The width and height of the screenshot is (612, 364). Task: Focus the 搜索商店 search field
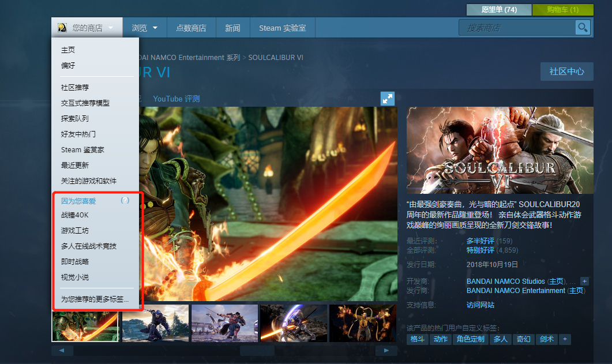(x=516, y=28)
